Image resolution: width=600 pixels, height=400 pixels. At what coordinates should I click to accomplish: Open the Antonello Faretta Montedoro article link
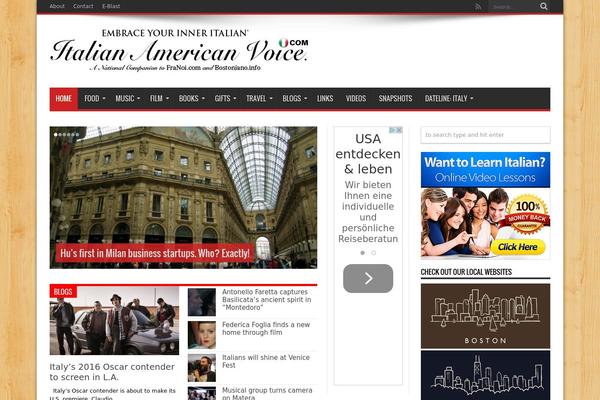coord(267,299)
